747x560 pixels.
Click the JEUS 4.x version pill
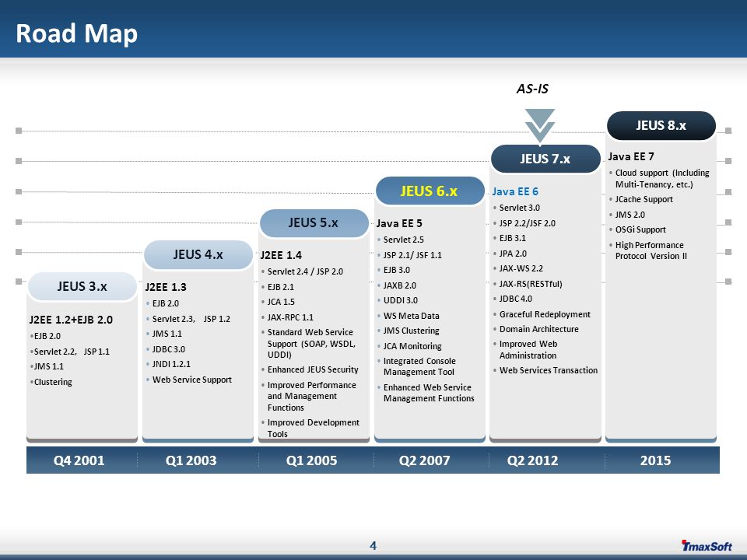[x=198, y=255]
